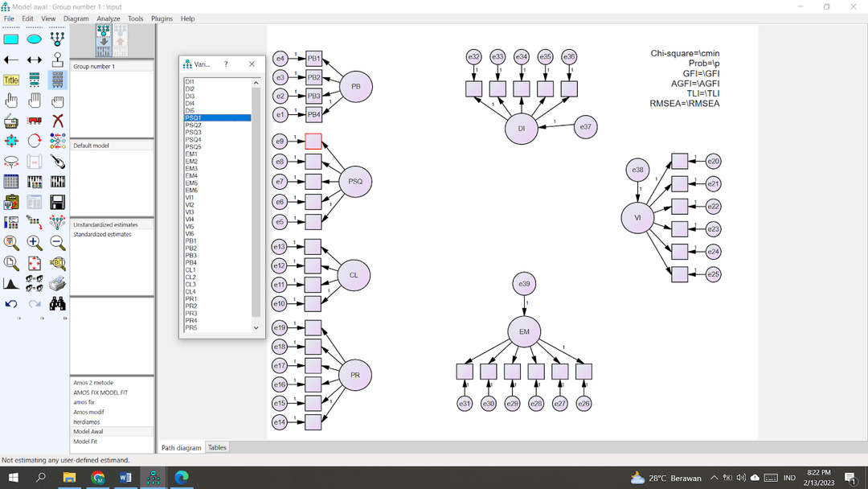Image resolution: width=868 pixels, height=489 pixels.
Task: Choose the Move objects truck tool
Action: coord(35,121)
